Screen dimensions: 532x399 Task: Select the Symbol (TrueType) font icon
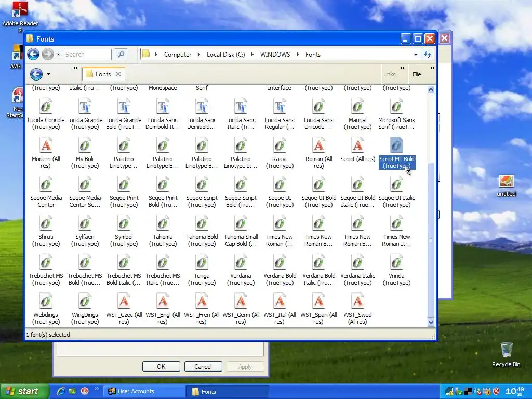coord(124,223)
